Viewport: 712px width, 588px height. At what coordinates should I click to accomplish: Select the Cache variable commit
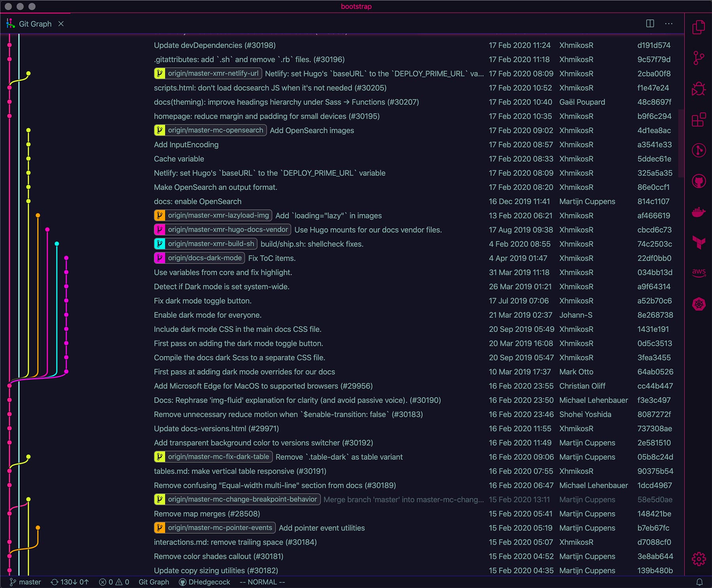(x=179, y=159)
